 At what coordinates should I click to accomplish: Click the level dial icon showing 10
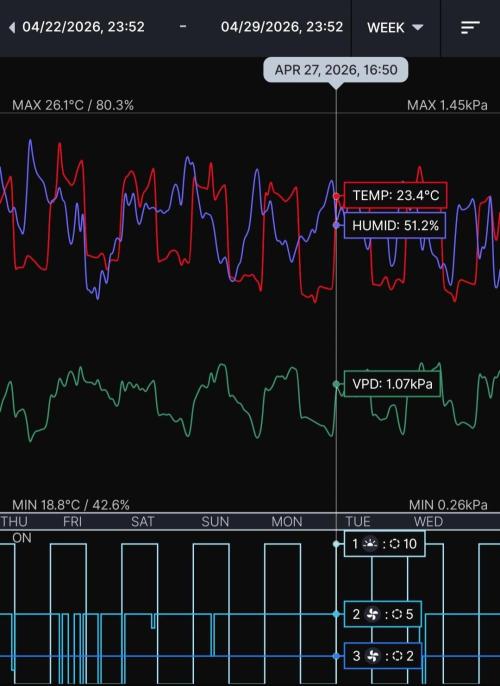pos(395,544)
